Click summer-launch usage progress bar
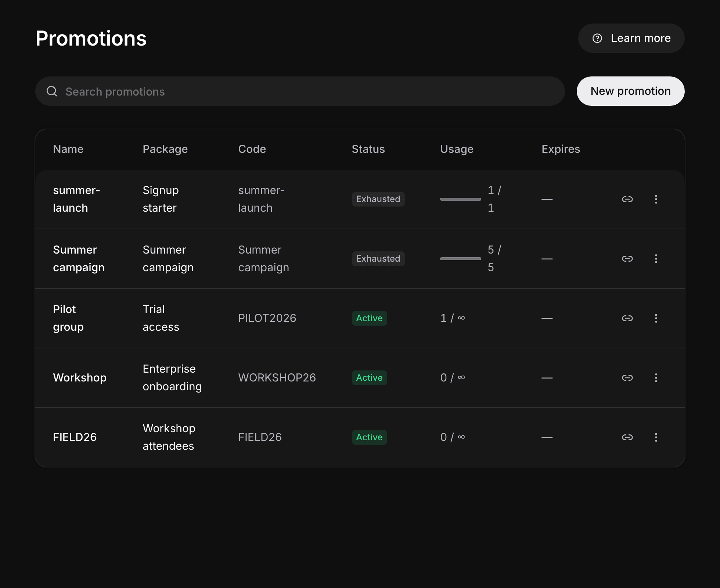The image size is (720, 588). tap(460, 199)
